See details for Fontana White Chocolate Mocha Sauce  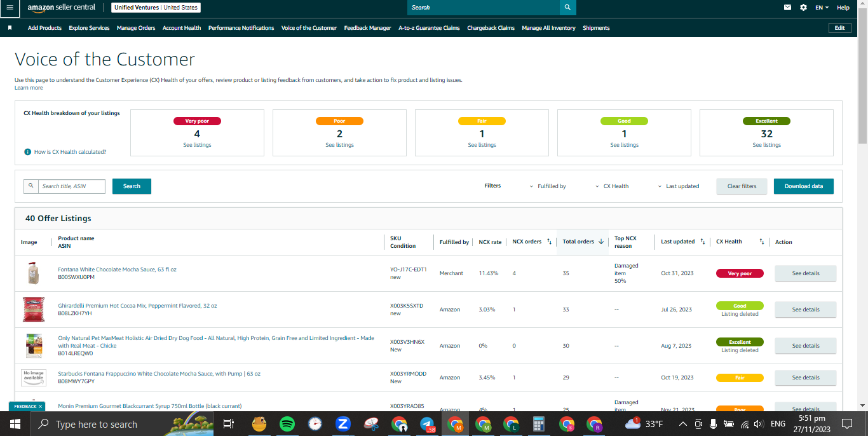coord(805,273)
